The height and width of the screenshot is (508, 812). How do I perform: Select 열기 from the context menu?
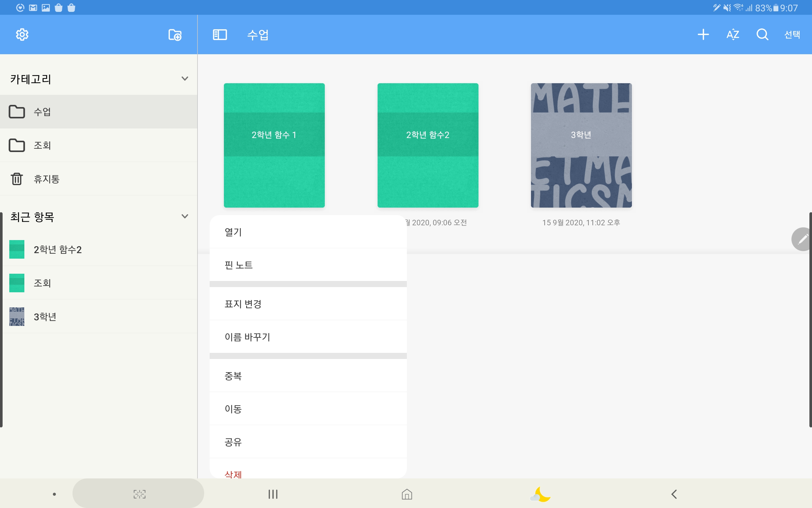233,232
